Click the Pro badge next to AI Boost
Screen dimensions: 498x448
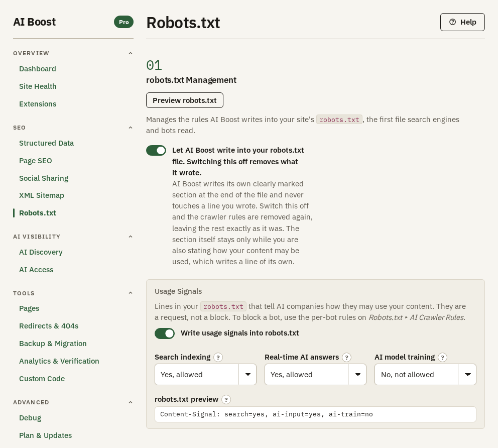[123, 22]
